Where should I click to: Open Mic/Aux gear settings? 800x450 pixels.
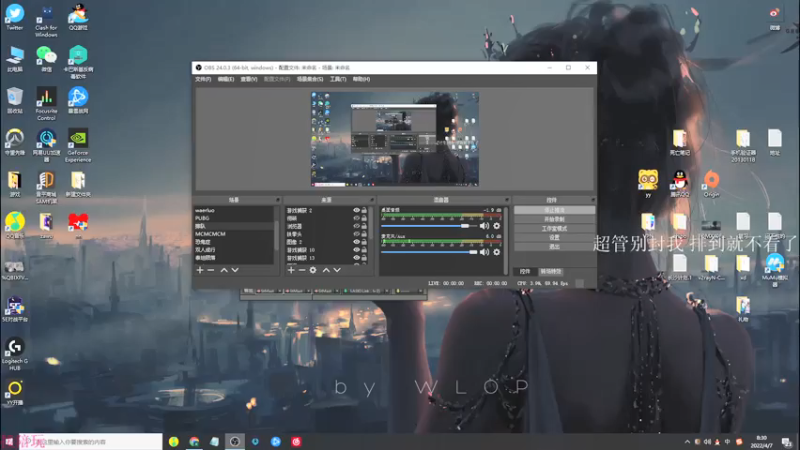pos(496,252)
